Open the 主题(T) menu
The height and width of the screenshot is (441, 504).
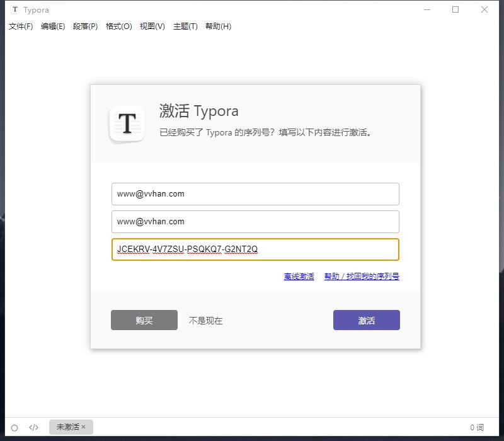(185, 26)
